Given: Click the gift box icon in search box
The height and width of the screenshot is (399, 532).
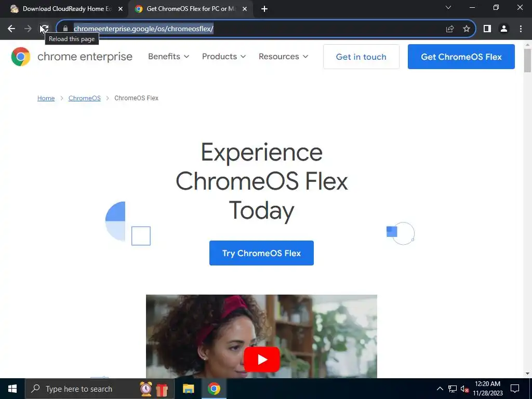Looking at the screenshot, I should (162, 389).
